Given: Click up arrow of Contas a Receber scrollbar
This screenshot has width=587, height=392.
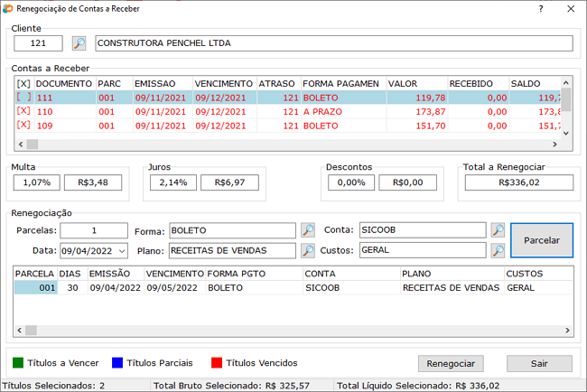Looking at the screenshot, I should tap(566, 83).
